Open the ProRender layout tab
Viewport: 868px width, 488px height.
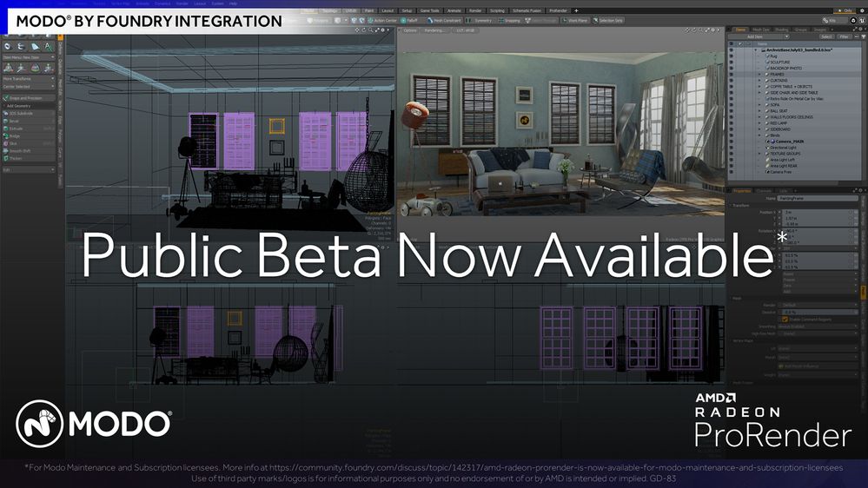(x=558, y=10)
